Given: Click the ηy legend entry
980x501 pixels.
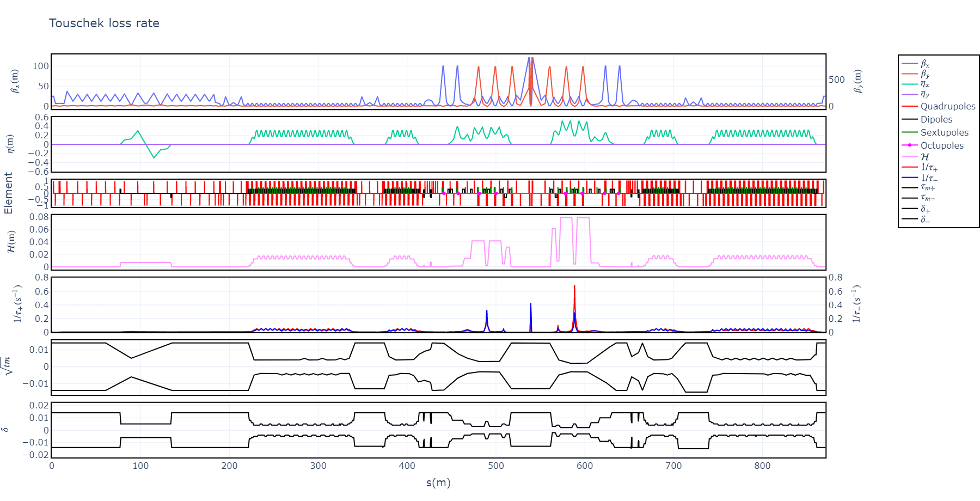Looking at the screenshot, I should click(x=925, y=94).
